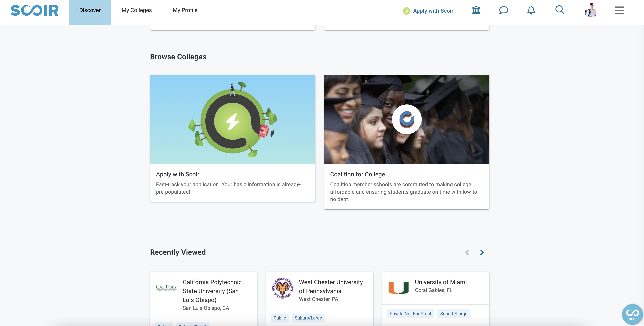Click Apply with Scoir card title

point(177,174)
